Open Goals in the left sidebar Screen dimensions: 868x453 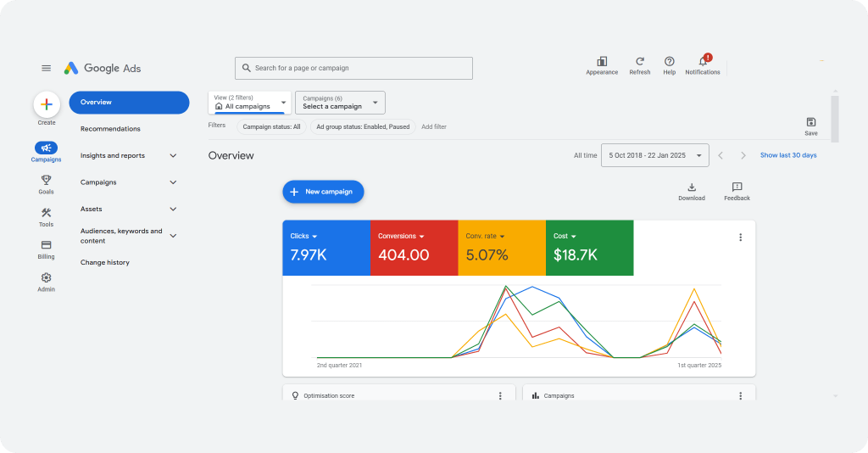point(46,180)
